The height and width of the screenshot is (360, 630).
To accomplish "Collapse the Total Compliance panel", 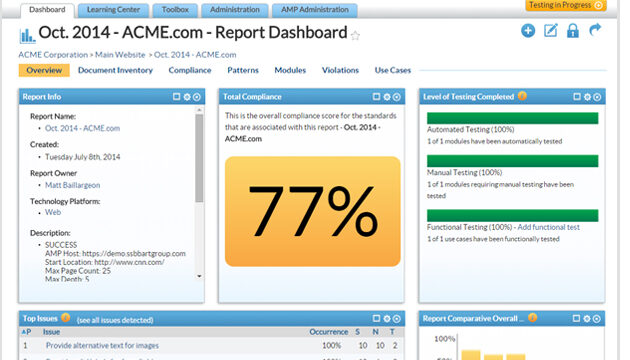I will click(397, 97).
